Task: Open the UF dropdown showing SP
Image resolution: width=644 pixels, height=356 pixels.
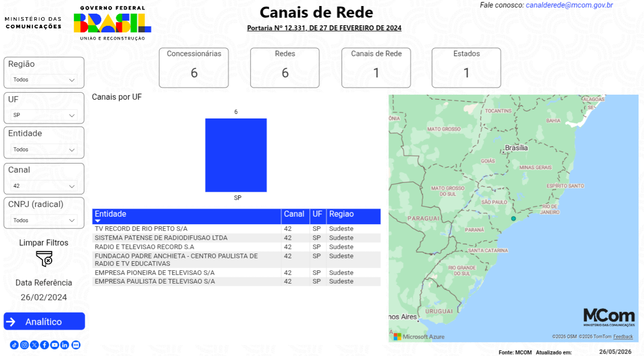Action: click(44, 115)
